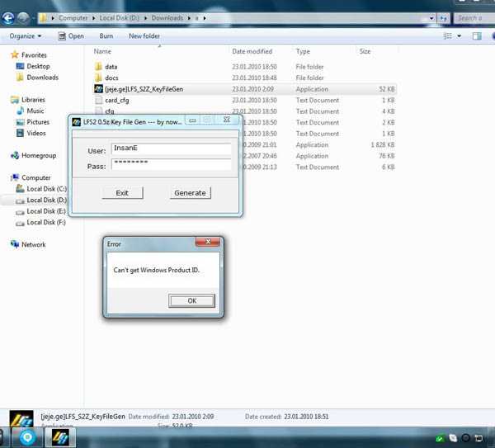This screenshot has height=448, width=495.
Task: Click the folder icon in the address bar
Action: [43, 18]
